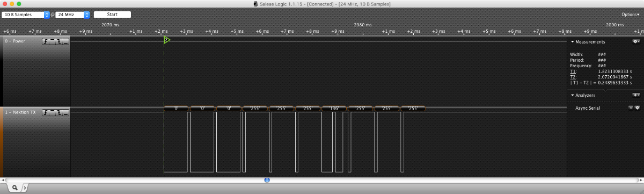Set falling edge trigger on Power channel
Image resolution: width=644 pixels, height=194 pixels.
59,41
